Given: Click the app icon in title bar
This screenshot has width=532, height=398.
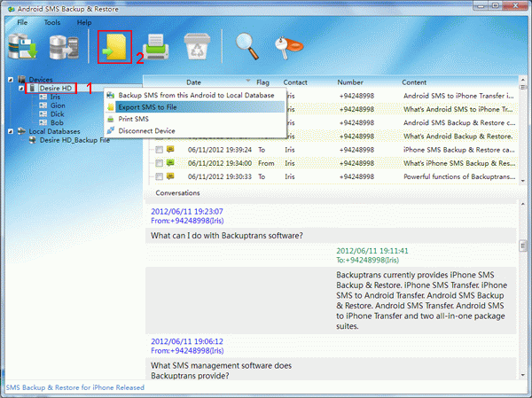Looking at the screenshot, I should (x=12, y=9).
